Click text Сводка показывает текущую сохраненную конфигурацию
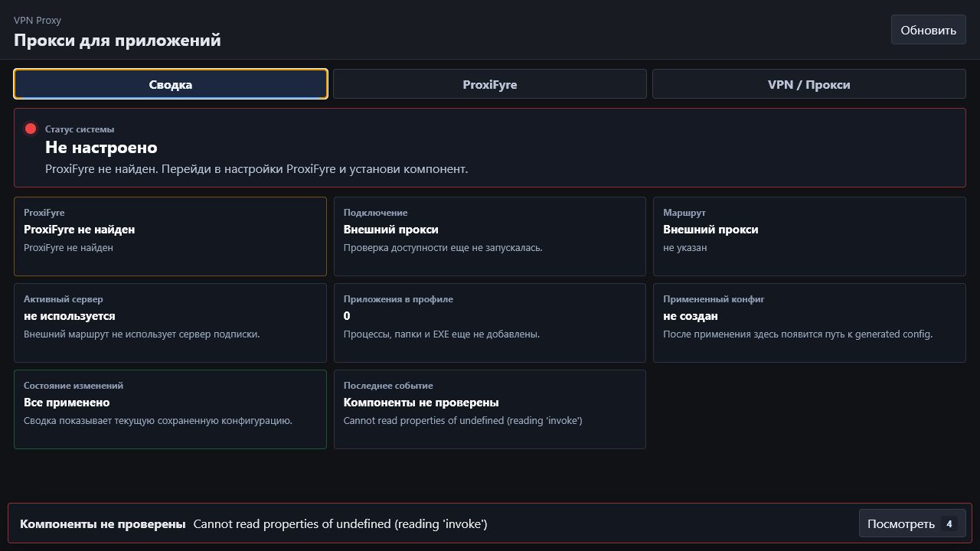 [158, 420]
